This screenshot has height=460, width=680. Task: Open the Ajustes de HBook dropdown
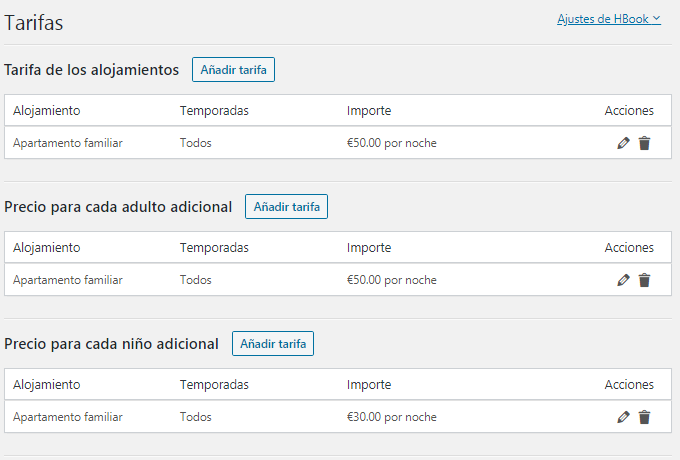[x=608, y=19]
